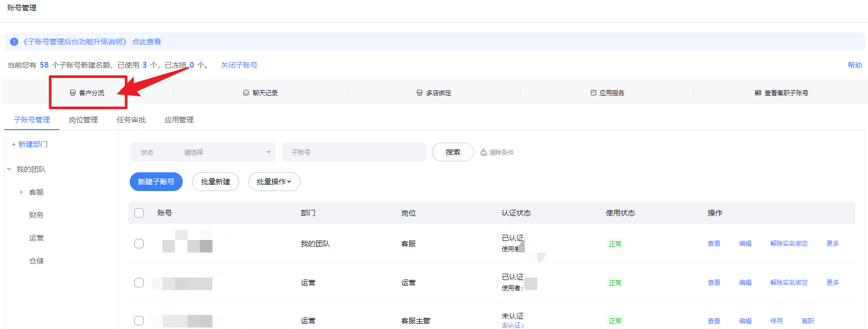Click 去认证 link in 客服主管 row
This screenshot has height=329, width=868.
(513, 325)
